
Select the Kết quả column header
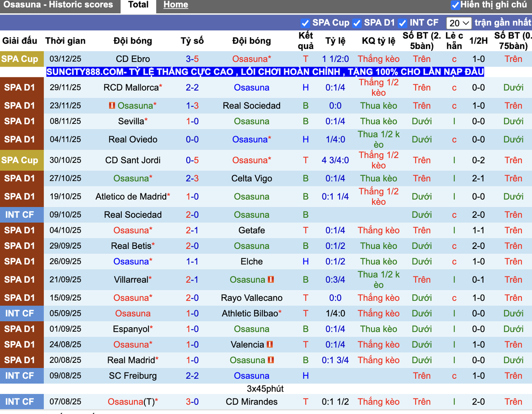pos(305,41)
